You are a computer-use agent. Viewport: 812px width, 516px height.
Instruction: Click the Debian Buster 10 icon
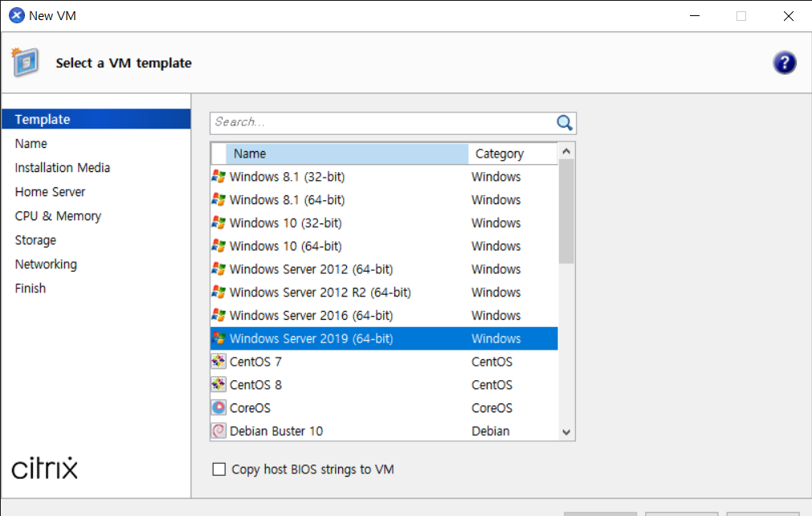point(218,431)
